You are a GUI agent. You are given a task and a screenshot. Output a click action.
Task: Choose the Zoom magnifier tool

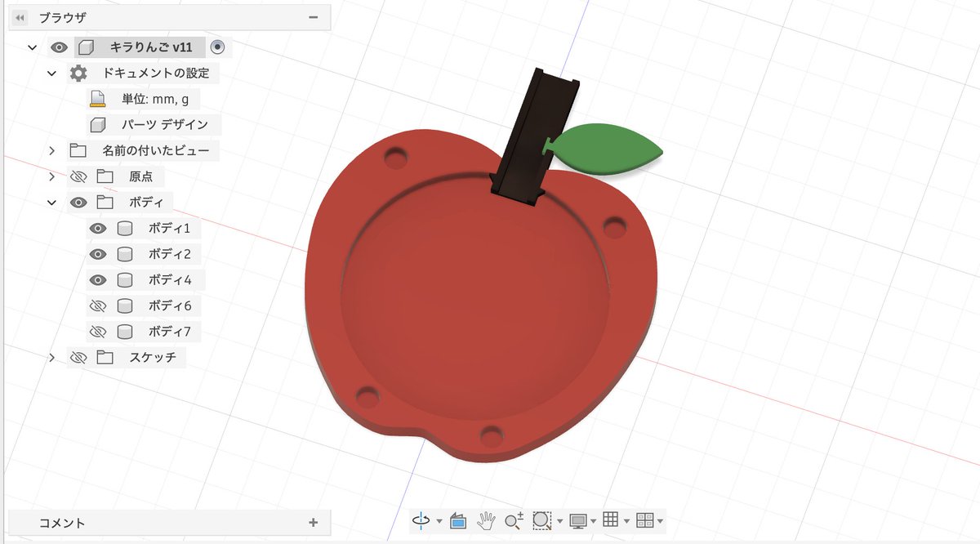[x=514, y=520]
